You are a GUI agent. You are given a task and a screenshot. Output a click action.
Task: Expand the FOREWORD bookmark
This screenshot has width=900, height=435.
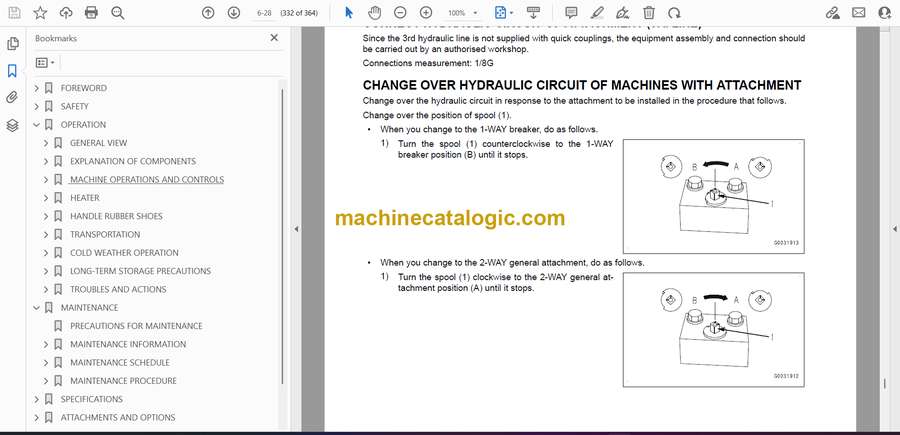[x=37, y=88]
